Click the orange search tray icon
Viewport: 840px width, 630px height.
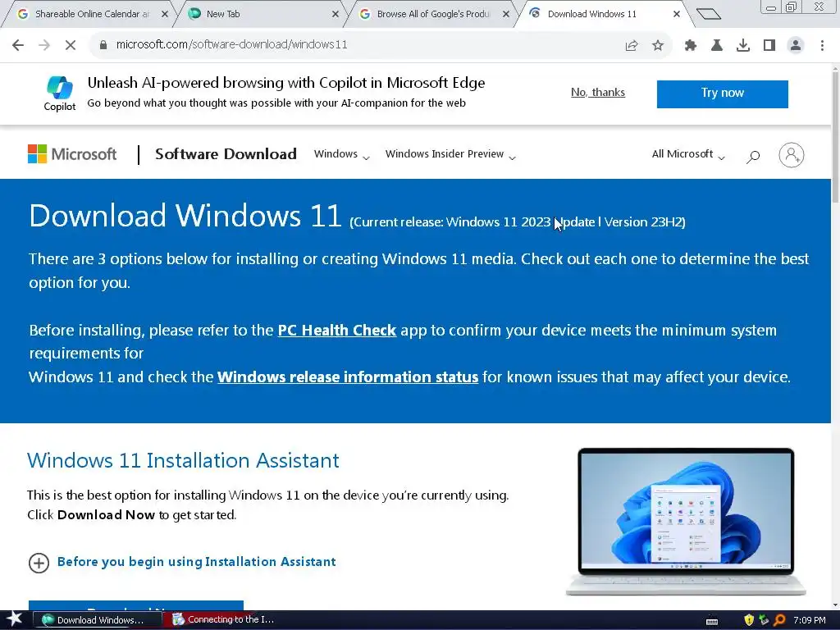779,620
